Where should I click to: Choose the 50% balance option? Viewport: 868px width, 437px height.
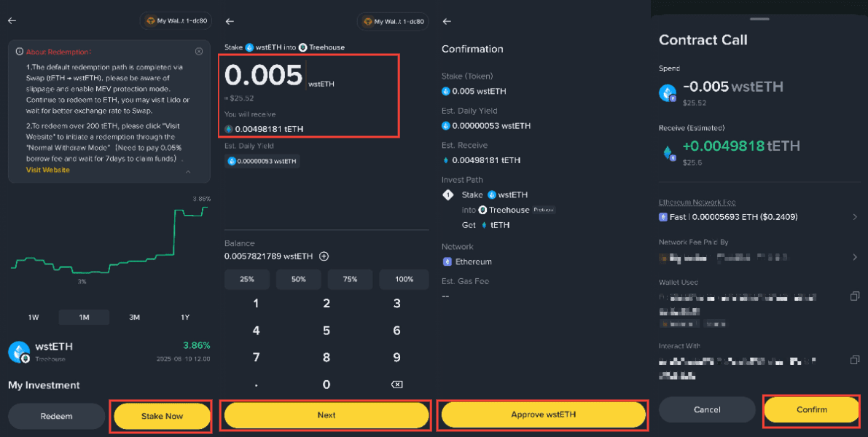tap(298, 280)
